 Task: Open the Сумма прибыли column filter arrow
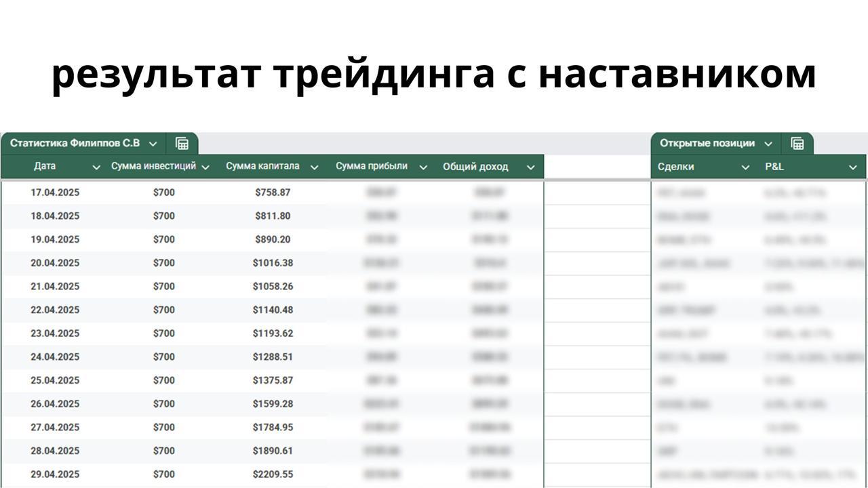pyautogui.click(x=423, y=167)
